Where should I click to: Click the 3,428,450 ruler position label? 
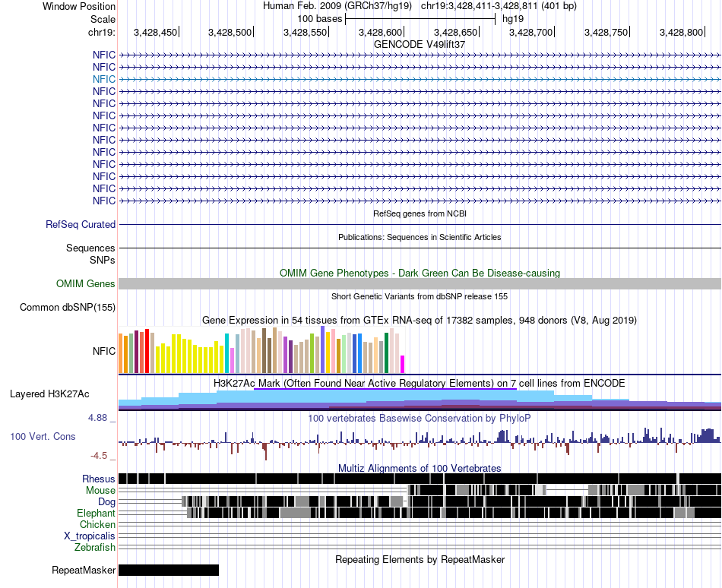[155, 32]
